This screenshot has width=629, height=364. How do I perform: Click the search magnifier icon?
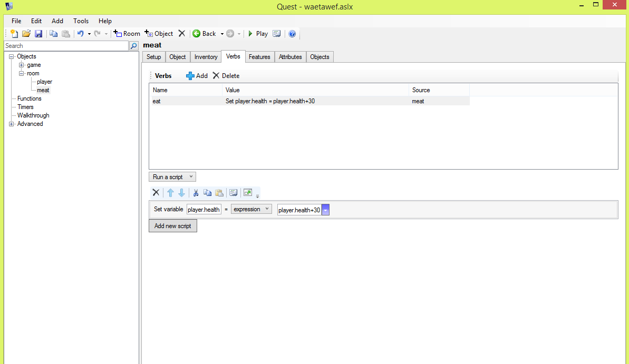pyautogui.click(x=134, y=46)
